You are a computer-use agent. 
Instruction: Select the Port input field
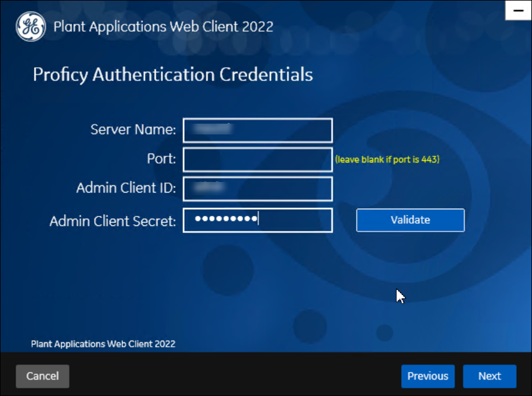pos(257,159)
